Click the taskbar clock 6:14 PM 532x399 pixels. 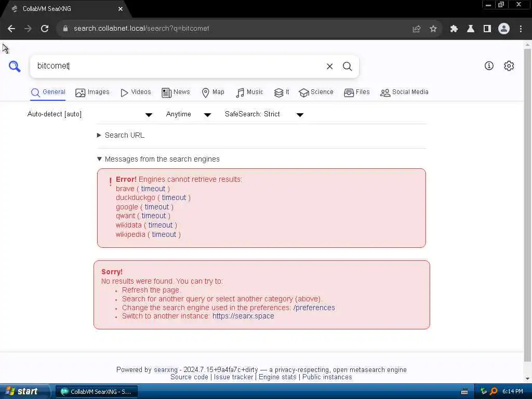[513, 392]
